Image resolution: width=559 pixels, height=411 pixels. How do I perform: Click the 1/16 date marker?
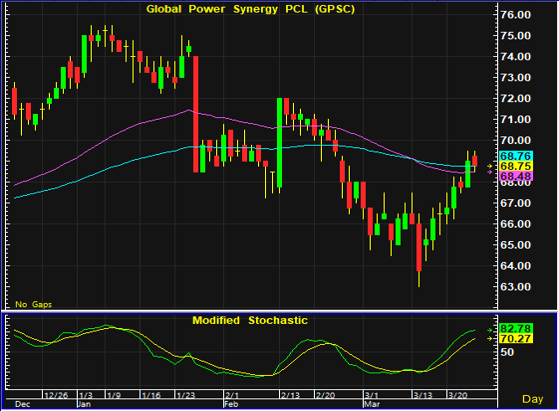pos(151,395)
